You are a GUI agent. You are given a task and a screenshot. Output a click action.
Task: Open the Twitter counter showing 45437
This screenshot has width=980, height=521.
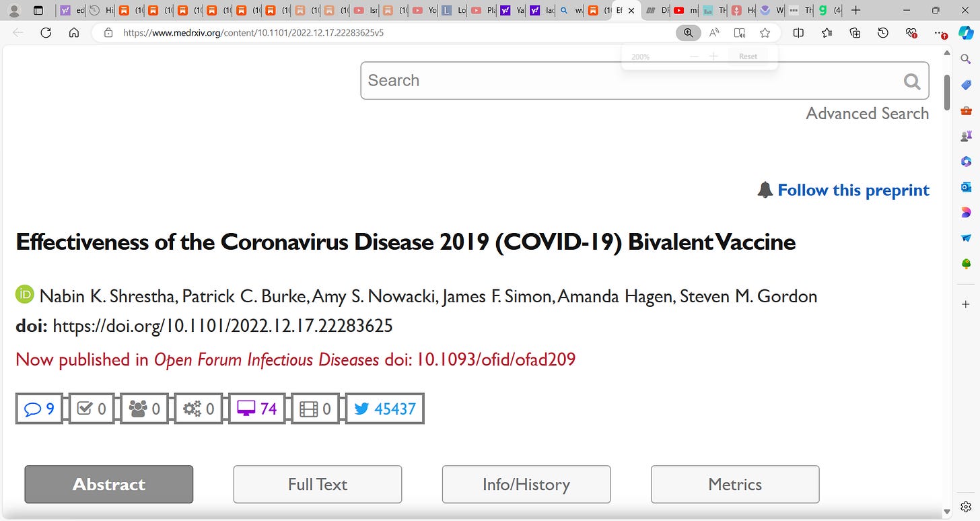(x=385, y=409)
